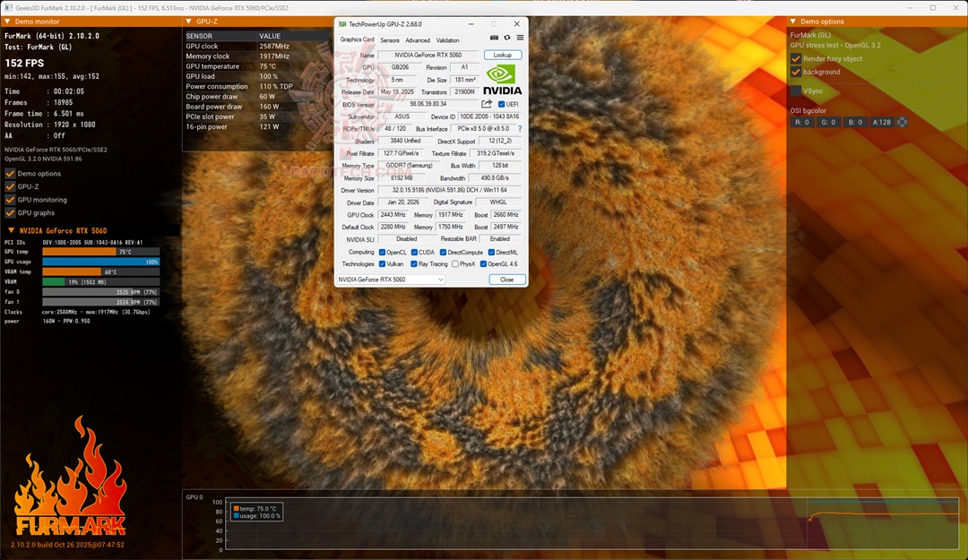Click the Bus Interface question mark

520,129
